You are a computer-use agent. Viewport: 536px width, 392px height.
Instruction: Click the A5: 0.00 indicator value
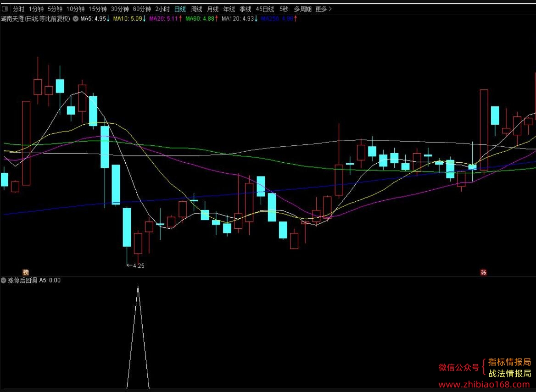50,280
